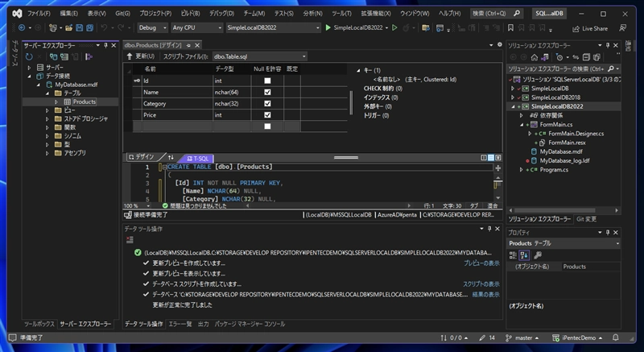Select MyDatabase.mdf in Solution Explorer
The image size is (644, 352).
click(x=560, y=151)
